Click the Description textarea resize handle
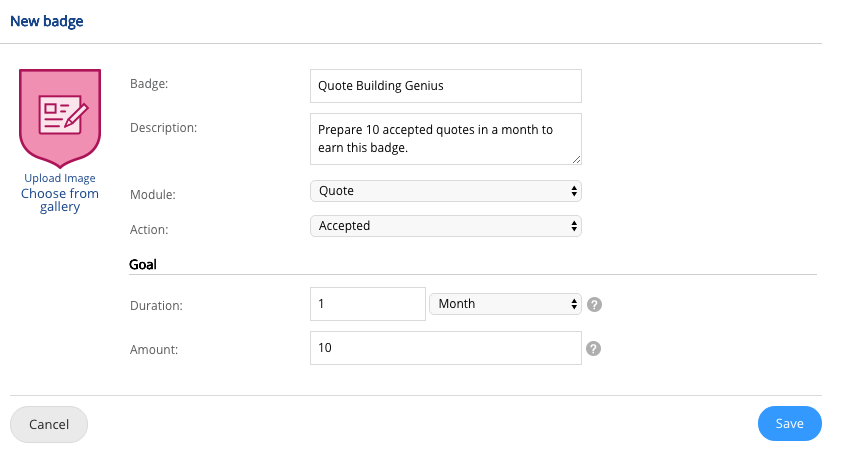Screen dimensions: 849x465 pos(577,159)
